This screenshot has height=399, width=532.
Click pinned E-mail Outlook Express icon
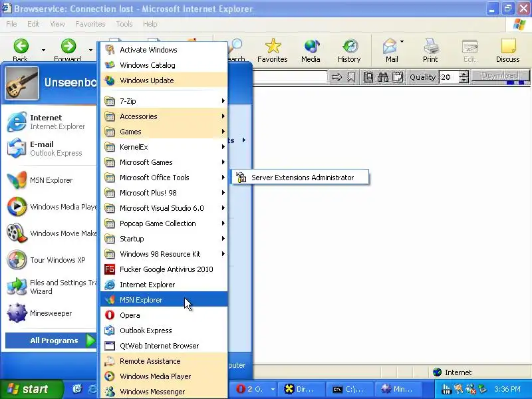point(17,148)
